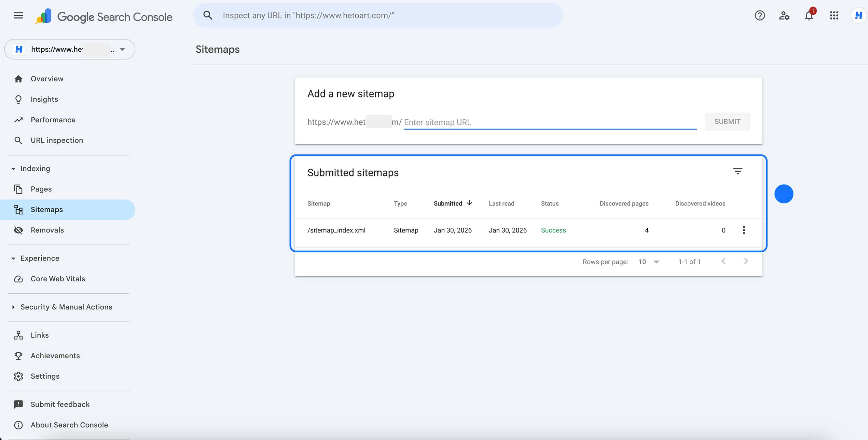
Task: Click the filter icon in Submitted sitemaps
Action: (738, 171)
